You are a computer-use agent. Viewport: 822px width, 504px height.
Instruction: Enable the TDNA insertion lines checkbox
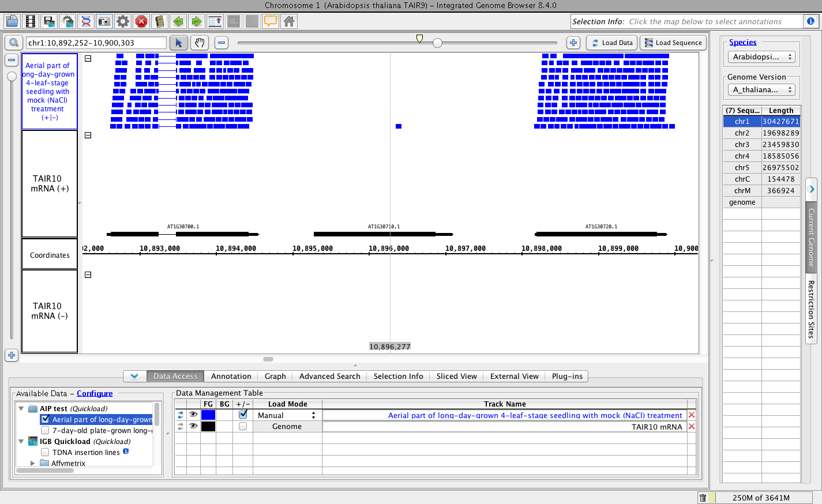pyautogui.click(x=45, y=453)
